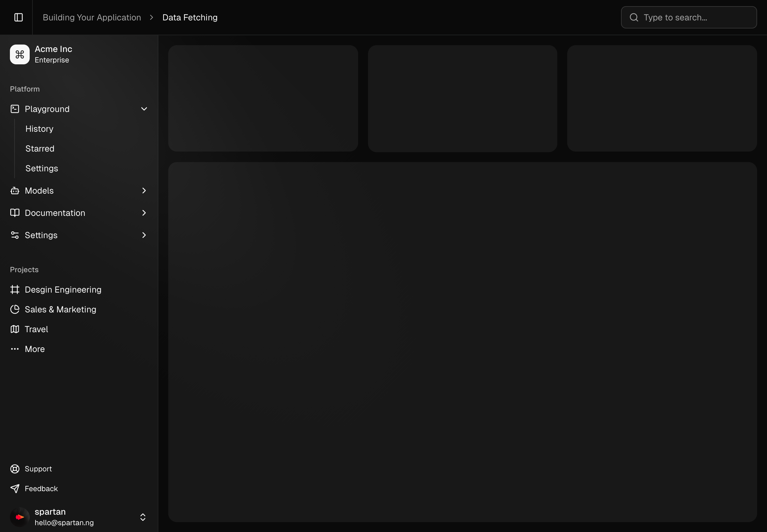The height and width of the screenshot is (532, 767).
Task: Collapse the Playground section chevron
Action: point(144,109)
